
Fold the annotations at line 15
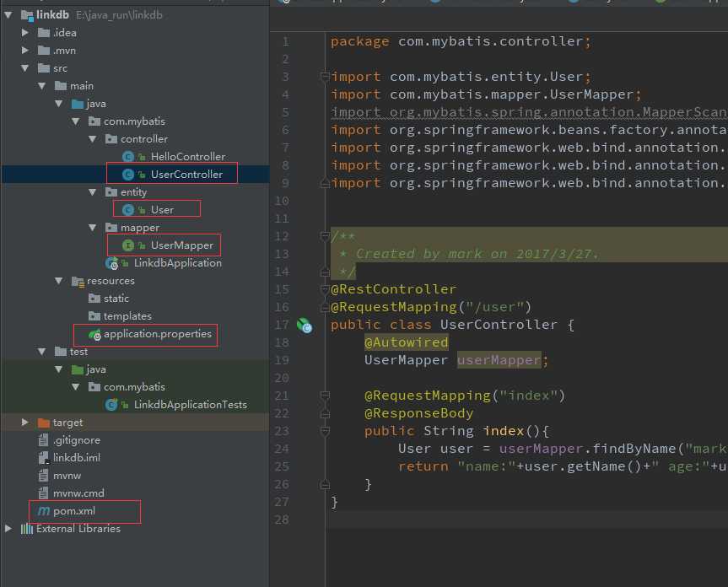pyautogui.click(x=325, y=289)
